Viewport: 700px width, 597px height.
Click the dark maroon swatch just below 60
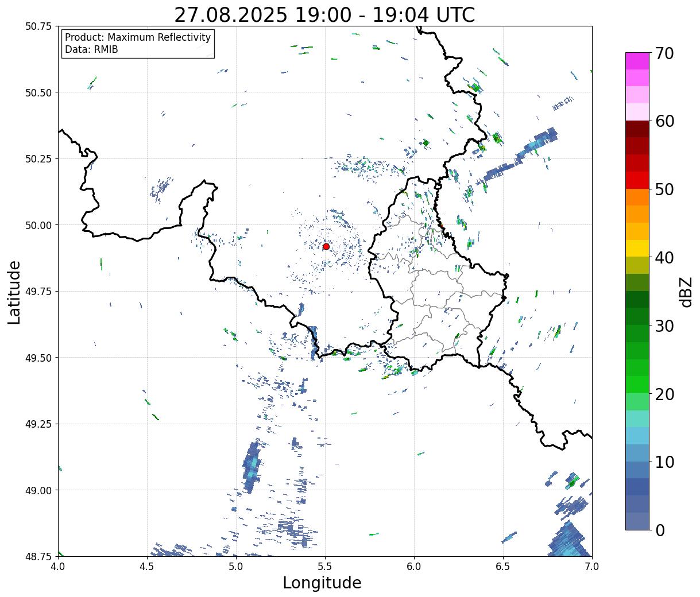point(637,129)
